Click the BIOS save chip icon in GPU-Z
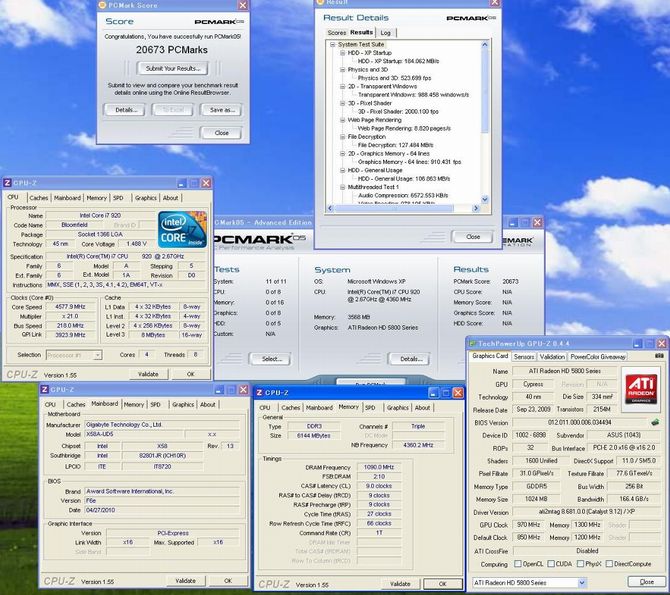The image size is (670, 595). [655, 422]
